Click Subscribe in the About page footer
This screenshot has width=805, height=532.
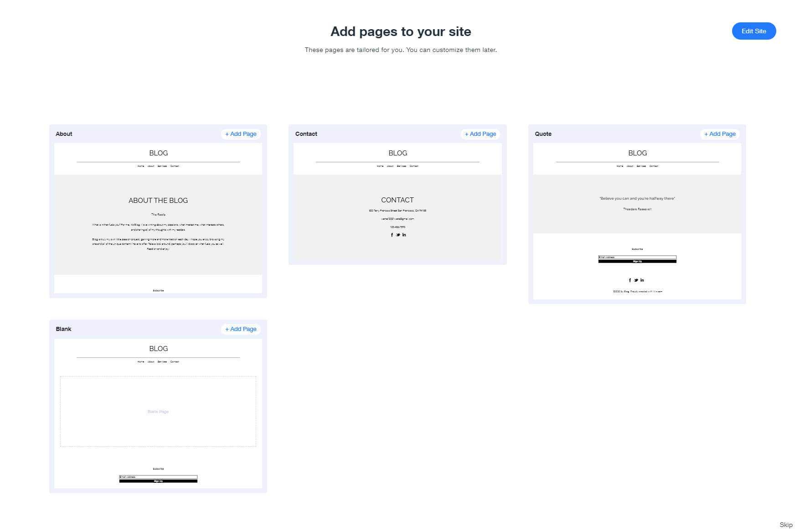[x=158, y=290]
